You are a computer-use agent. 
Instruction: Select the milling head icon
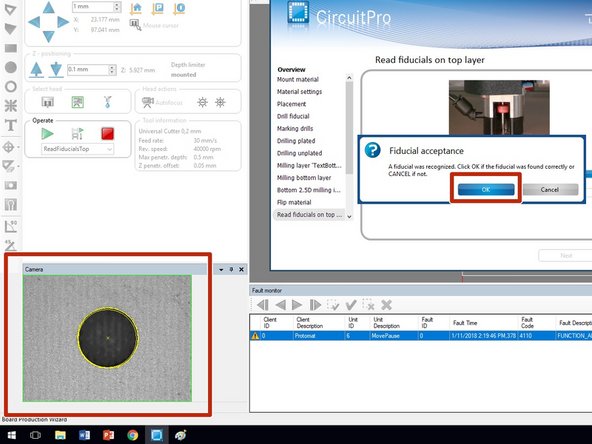(x=48, y=102)
